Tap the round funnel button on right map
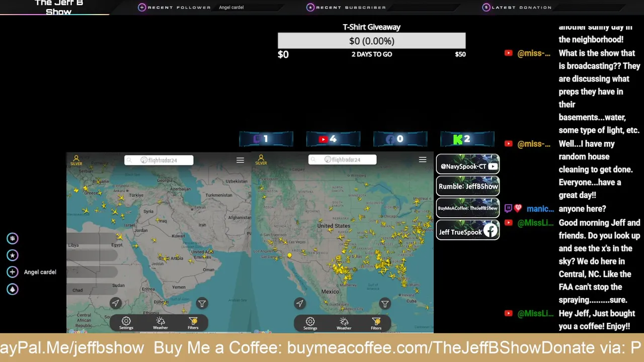 [x=385, y=303]
